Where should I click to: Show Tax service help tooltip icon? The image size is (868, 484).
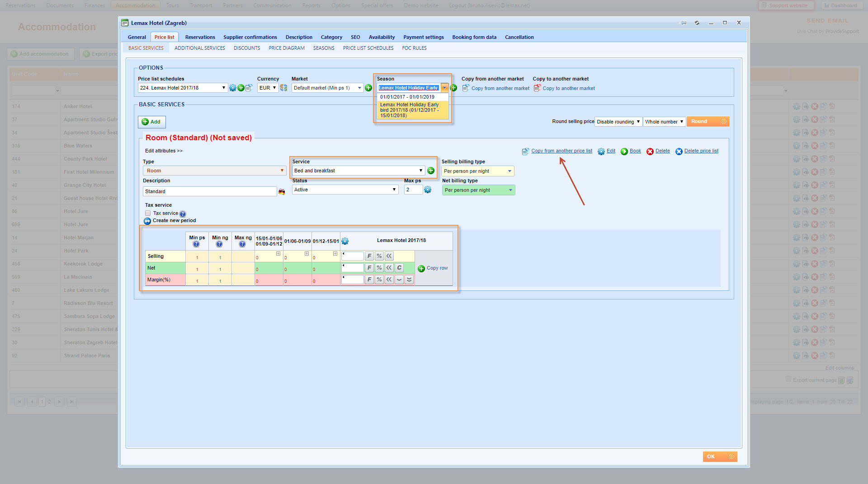pyautogui.click(x=183, y=214)
